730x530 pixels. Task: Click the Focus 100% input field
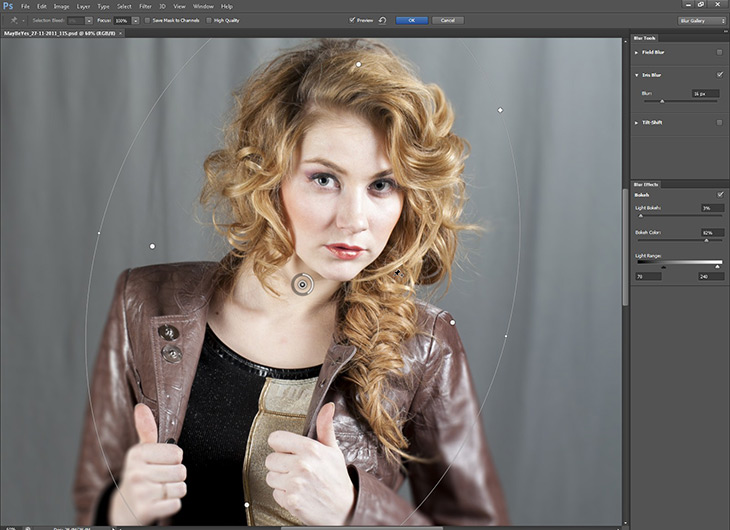pos(122,20)
